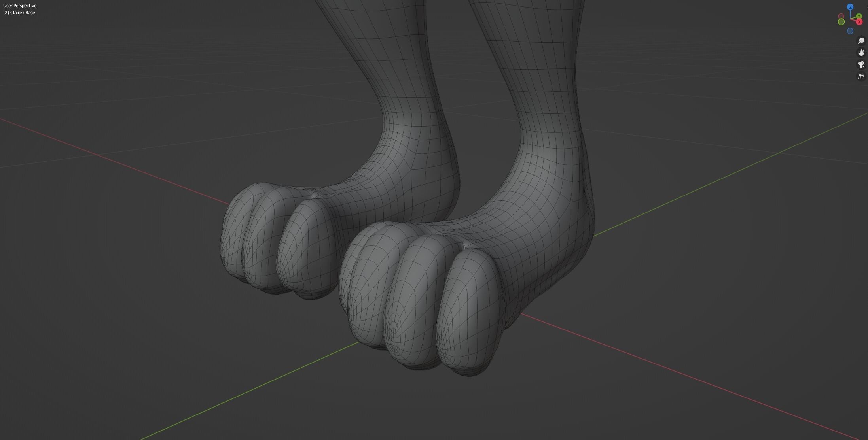This screenshot has height=440, width=868.
Task: Click the red X axis gizmo handle
Action: tap(859, 22)
